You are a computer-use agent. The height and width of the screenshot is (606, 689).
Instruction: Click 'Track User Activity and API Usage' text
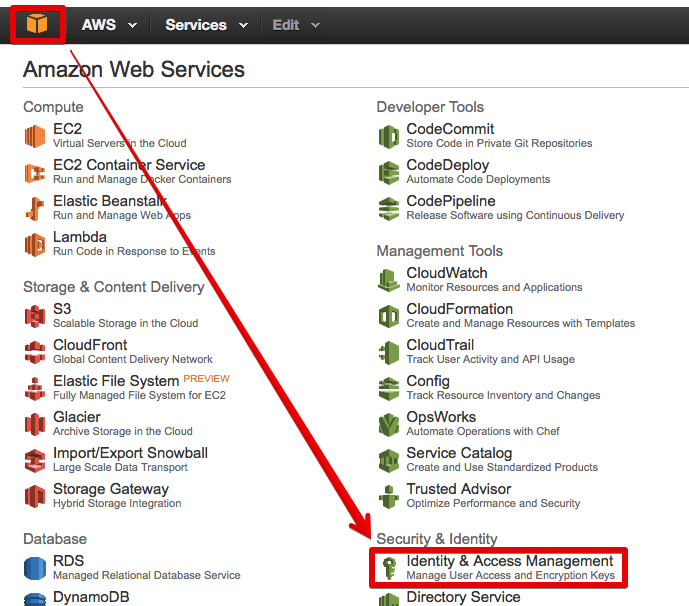coord(490,359)
